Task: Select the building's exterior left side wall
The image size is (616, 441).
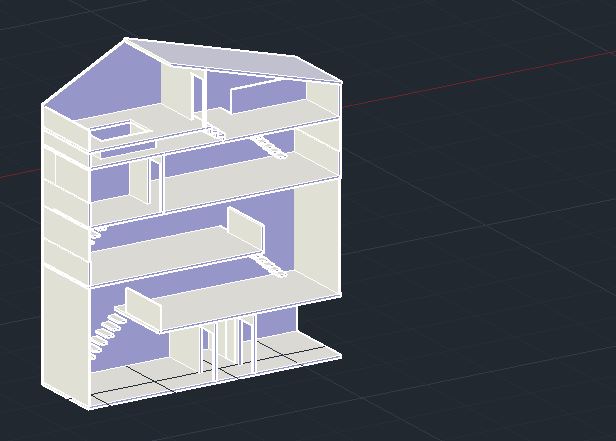Action: pyautogui.click(x=65, y=330)
